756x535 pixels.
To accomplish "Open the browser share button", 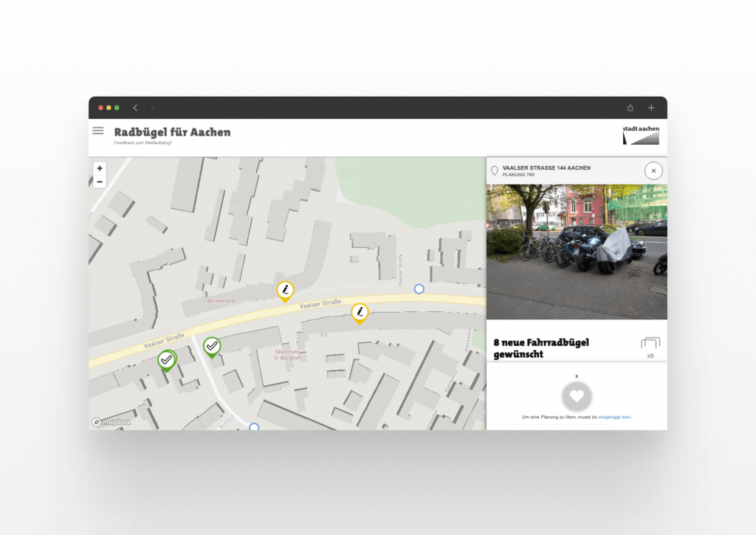I will [630, 108].
